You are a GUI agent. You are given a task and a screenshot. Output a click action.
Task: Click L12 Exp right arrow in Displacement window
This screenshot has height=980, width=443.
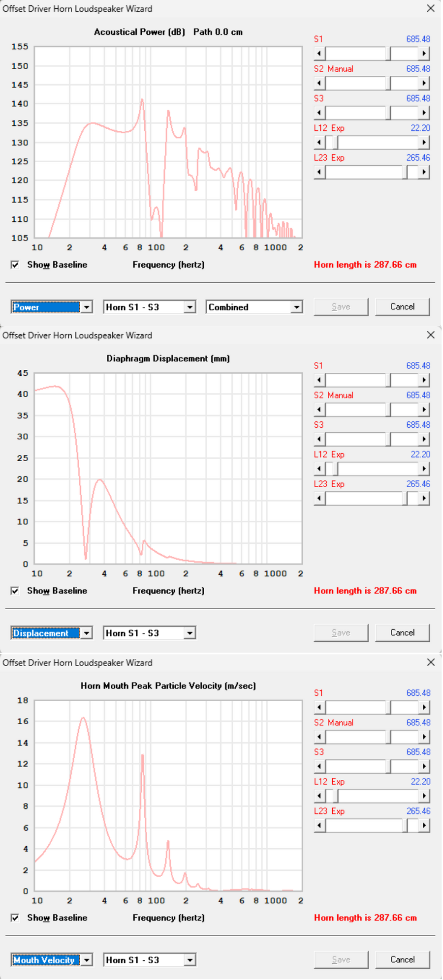[424, 469]
